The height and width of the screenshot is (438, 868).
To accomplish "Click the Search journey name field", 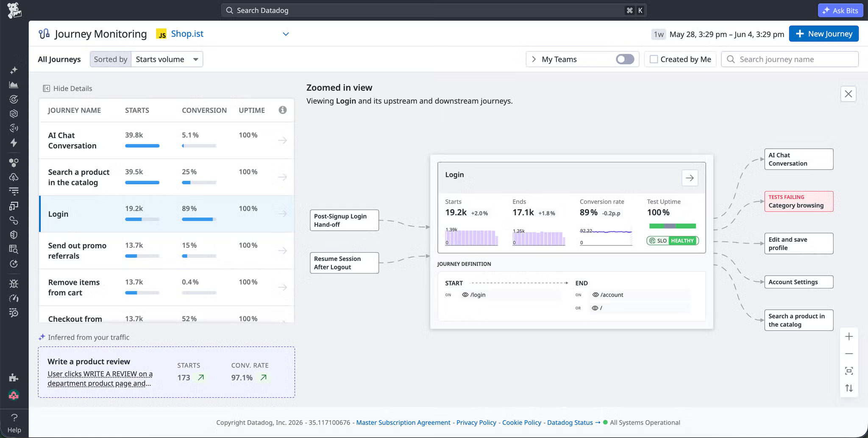I will pos(790,59).
